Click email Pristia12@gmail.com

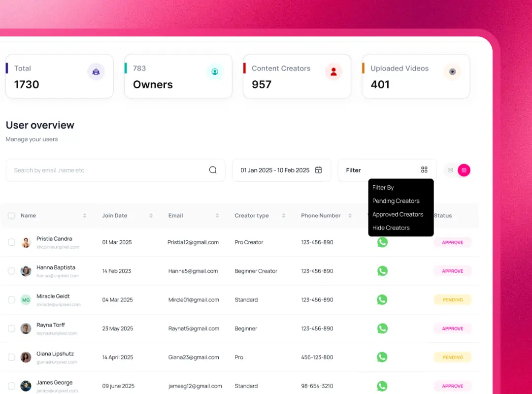(x=193, y=242)
